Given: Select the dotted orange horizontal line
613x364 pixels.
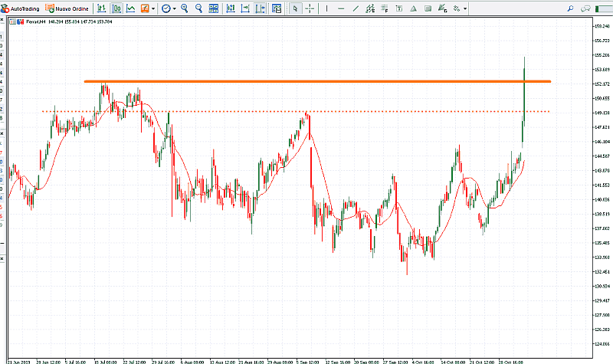Looking at the screenshot, I should pos(230,112).
